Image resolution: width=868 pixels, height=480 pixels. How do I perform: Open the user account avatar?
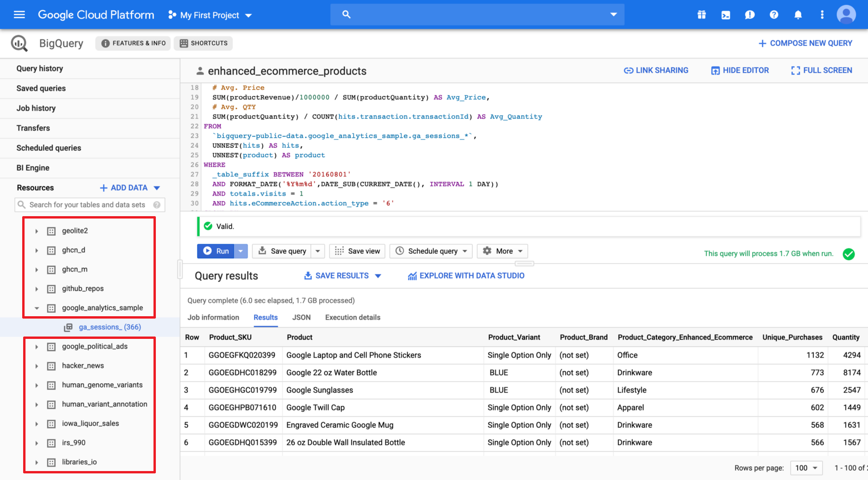(x=846, y=15)
